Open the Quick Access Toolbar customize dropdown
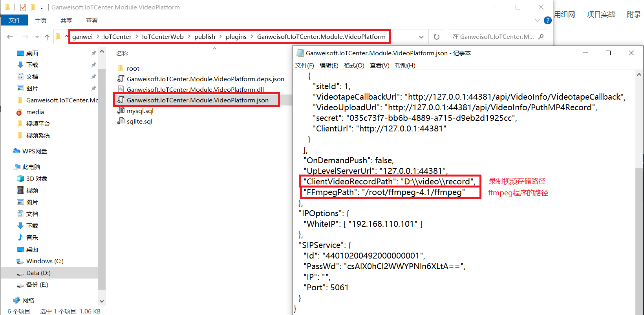 (x=42, y=7)
